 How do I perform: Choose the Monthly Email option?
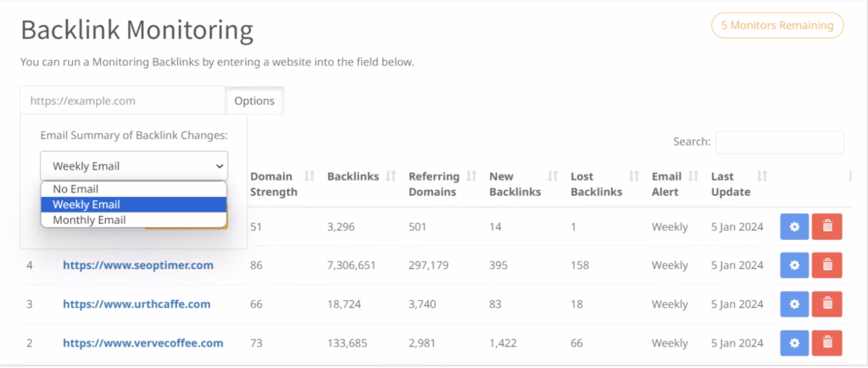(133, 220)
